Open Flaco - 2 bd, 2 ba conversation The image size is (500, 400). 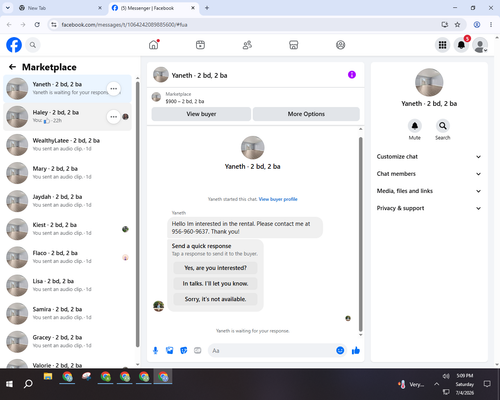click(x=67, y=257)
